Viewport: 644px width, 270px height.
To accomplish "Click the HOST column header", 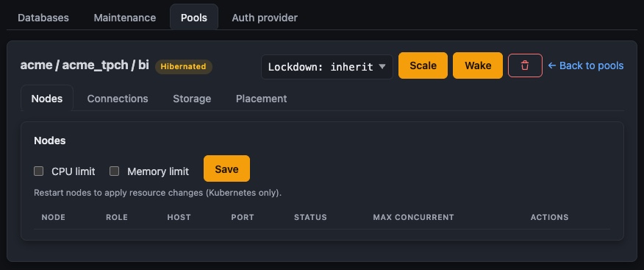I will coord(179,217).
